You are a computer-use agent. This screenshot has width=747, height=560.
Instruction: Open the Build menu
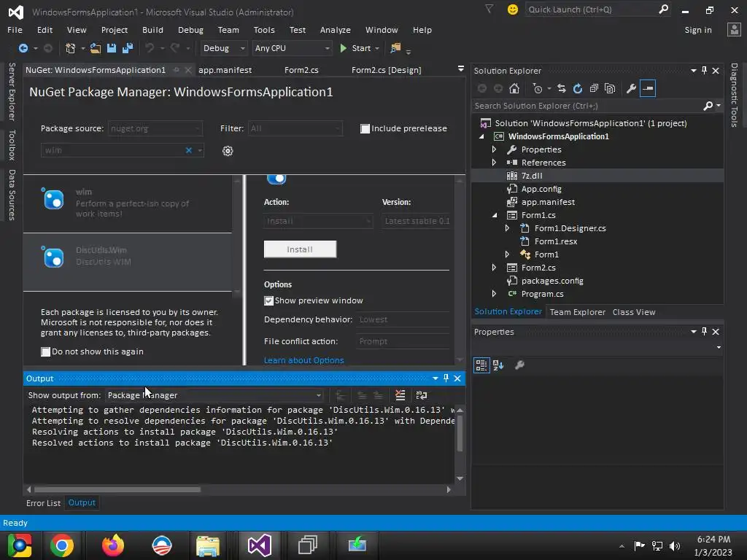[152, 30]
